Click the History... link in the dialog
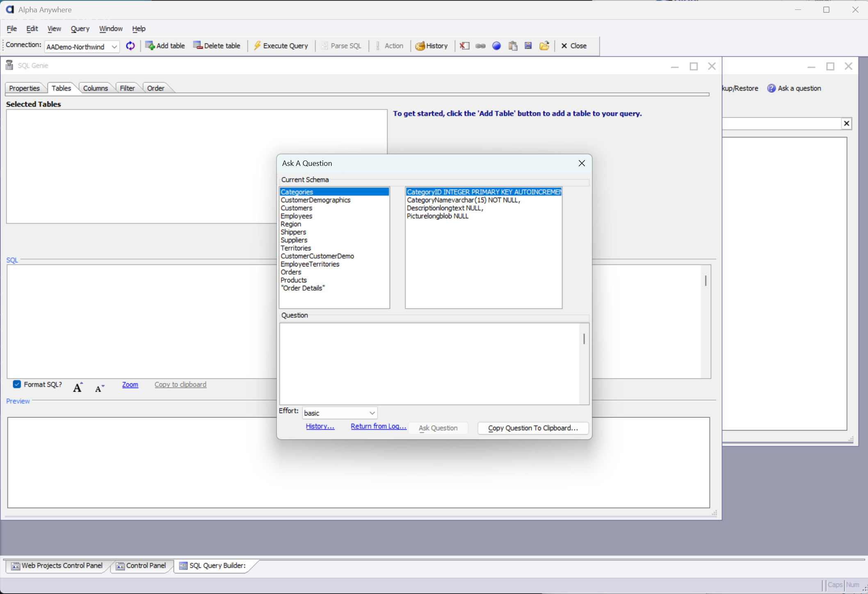Image resolution: width=868 pixels, height=594 pixels. coord(320,426)
